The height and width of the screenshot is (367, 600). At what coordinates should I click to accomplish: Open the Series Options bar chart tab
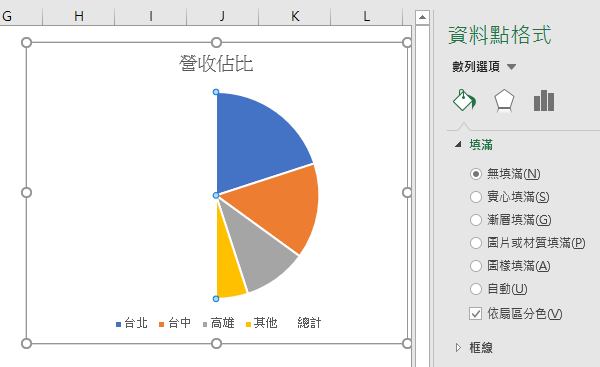click(544, 101)
